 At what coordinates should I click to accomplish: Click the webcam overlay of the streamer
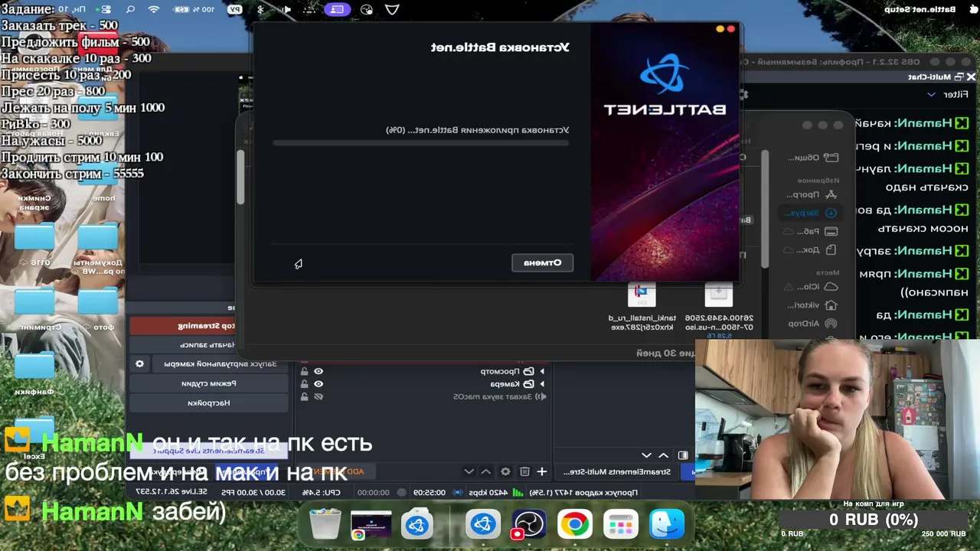[x=838, y=419]
